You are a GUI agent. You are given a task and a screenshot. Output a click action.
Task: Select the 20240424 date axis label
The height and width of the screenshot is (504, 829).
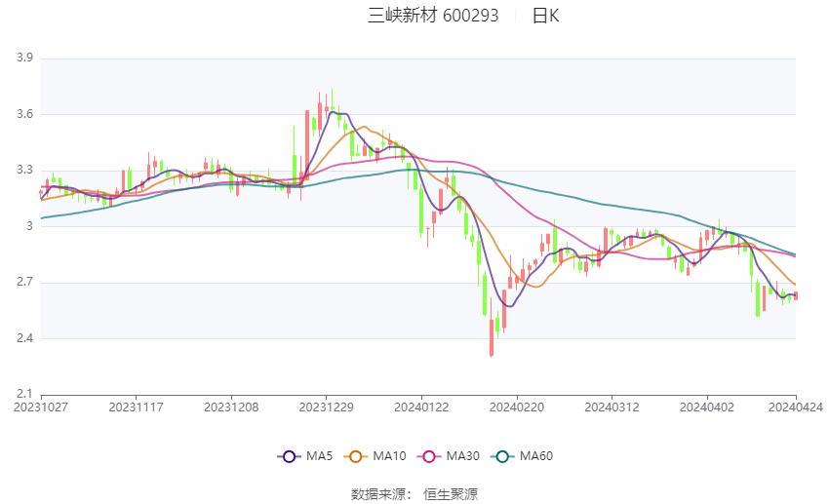(796, 407)
